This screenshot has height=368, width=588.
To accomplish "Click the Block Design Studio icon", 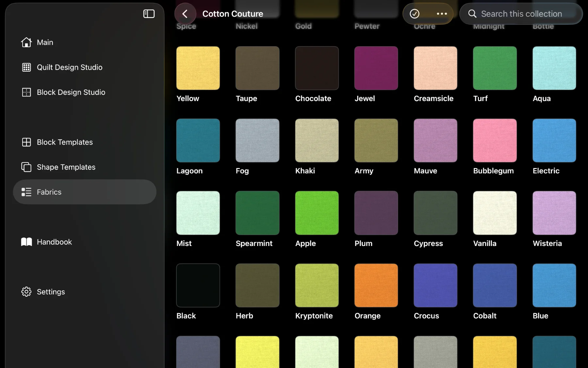I will click(26, 92).
